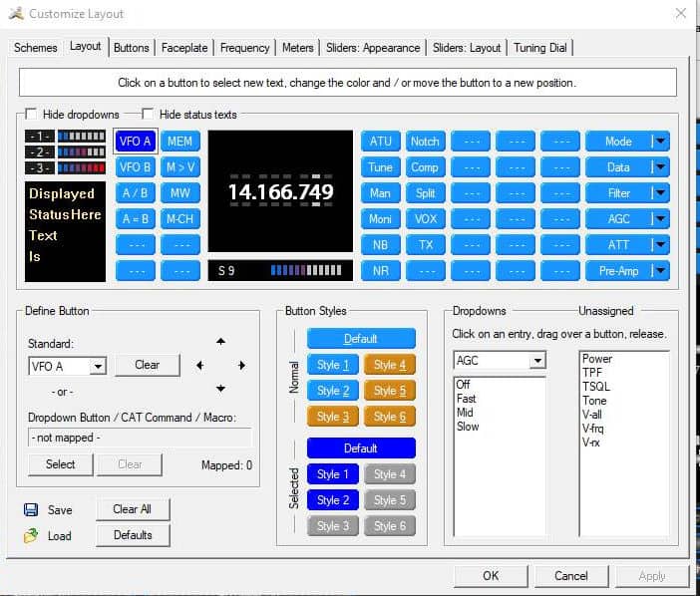Select the Comp layout button

[426, 167]
